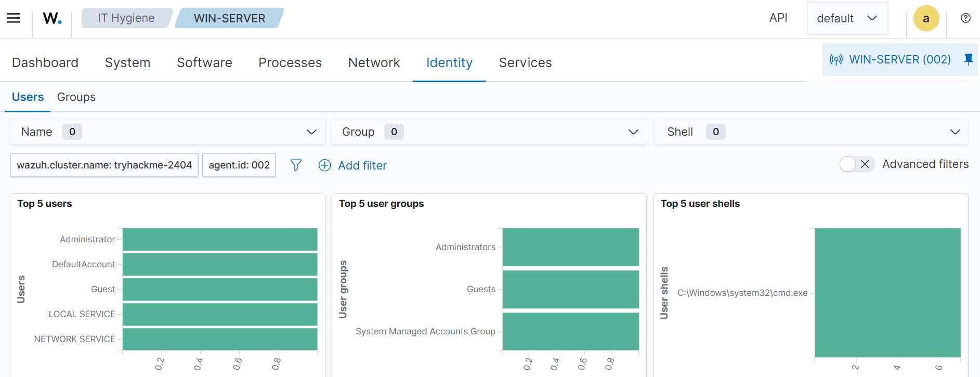Click the DefaultAccount bar in Top 5 users
The width and height of the screenshot is (980, 377).
coord(220,264)
